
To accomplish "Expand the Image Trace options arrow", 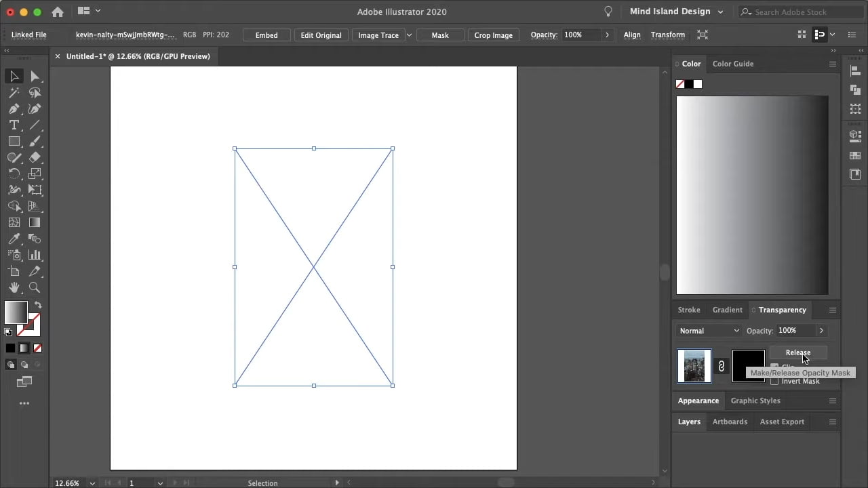I will (x=408, y=35).
